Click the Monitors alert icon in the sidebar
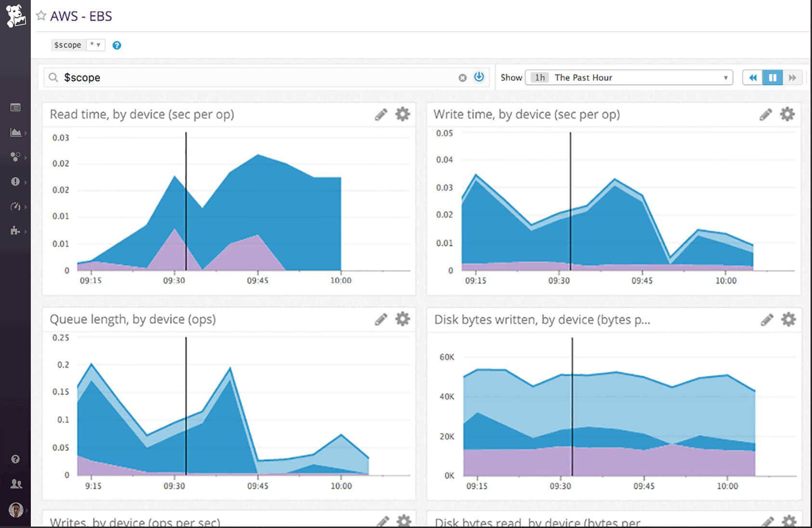The image size is (812, 528). [x=16, y=182]
